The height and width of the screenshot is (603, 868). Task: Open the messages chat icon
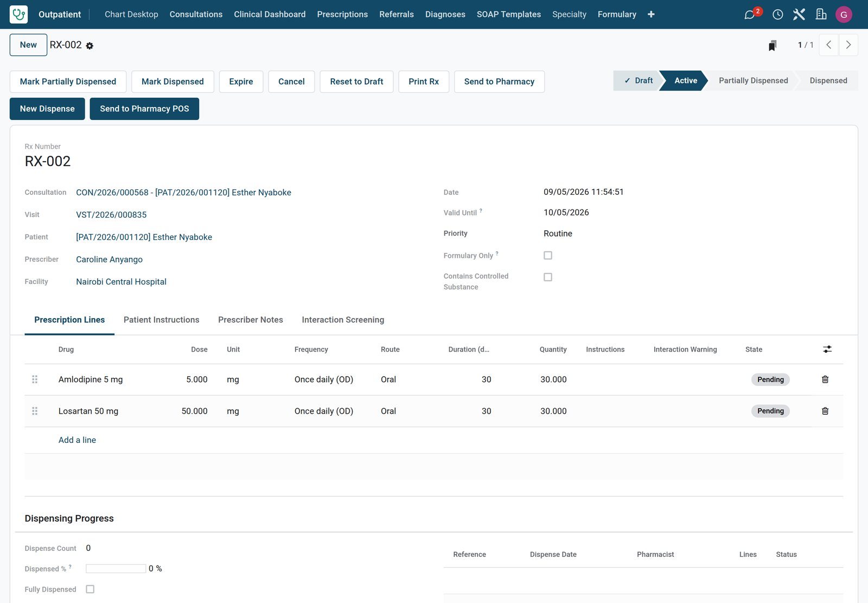coord(750,15)
